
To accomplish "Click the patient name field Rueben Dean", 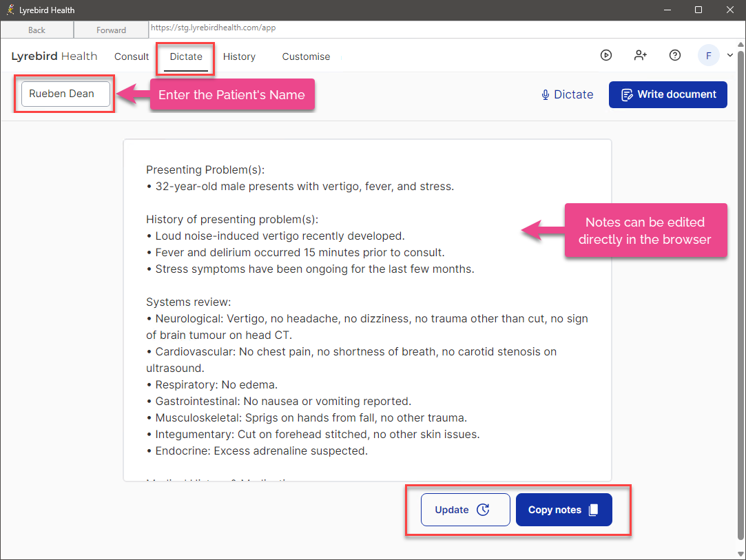I will click(x=65, y=94).
